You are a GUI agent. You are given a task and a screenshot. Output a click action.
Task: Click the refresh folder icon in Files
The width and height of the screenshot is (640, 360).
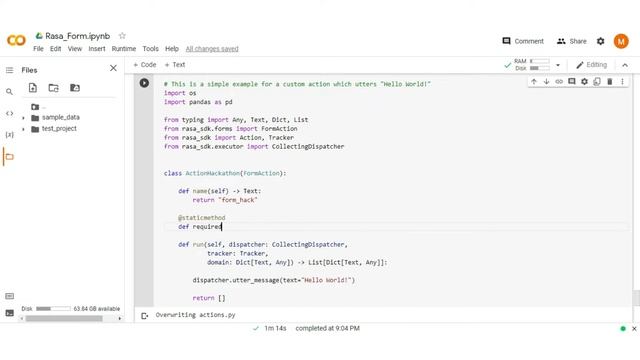pyautogui.click(x=53, y=88)
